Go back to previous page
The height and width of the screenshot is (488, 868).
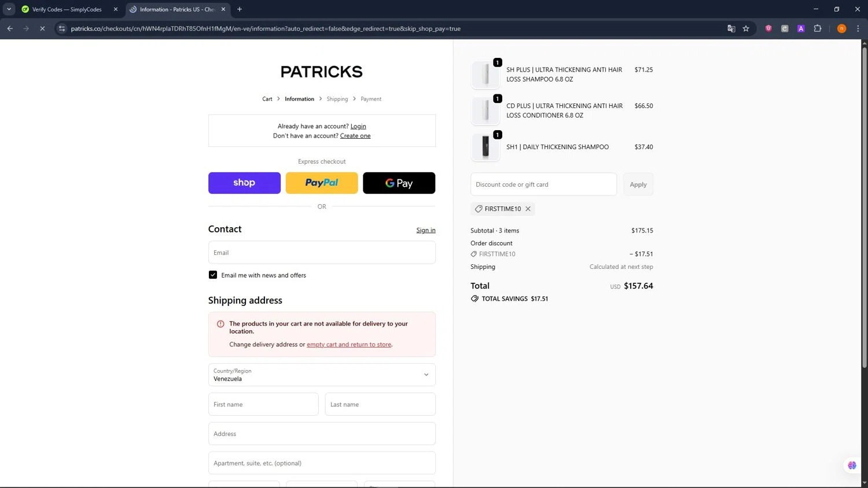pos(10,28)
